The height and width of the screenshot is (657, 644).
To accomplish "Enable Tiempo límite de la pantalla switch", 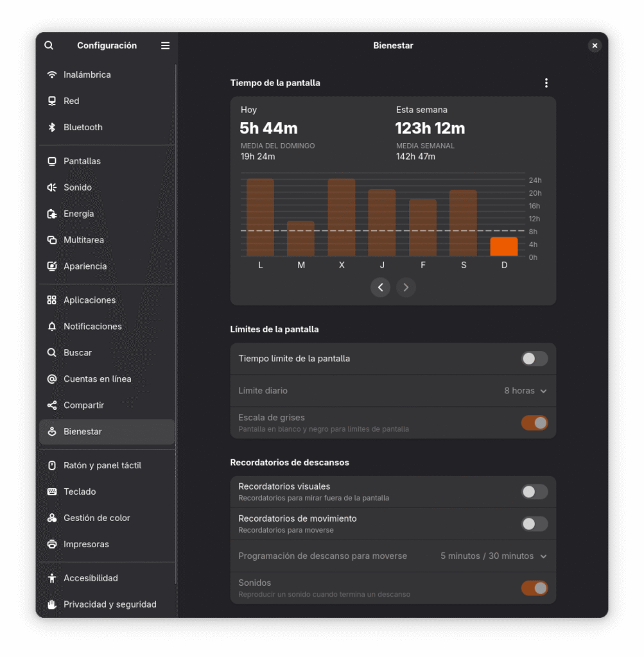I will point(534,359).
